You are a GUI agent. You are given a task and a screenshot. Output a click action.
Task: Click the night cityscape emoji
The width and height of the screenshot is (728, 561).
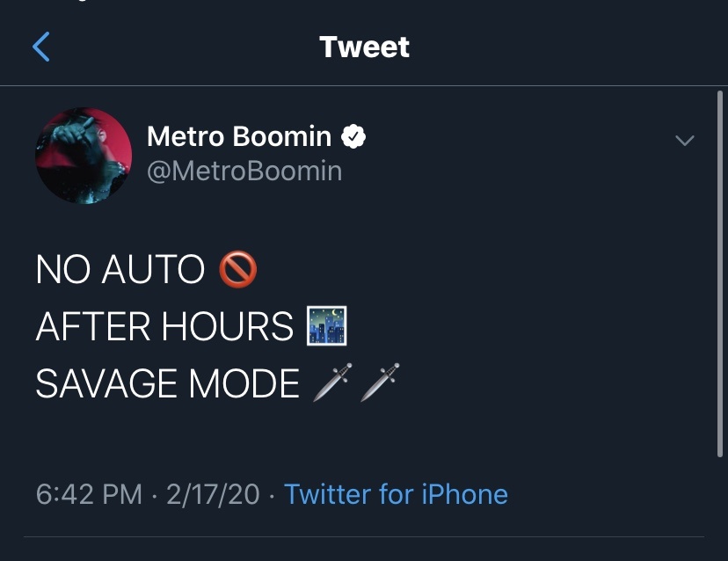coord(327,325)
